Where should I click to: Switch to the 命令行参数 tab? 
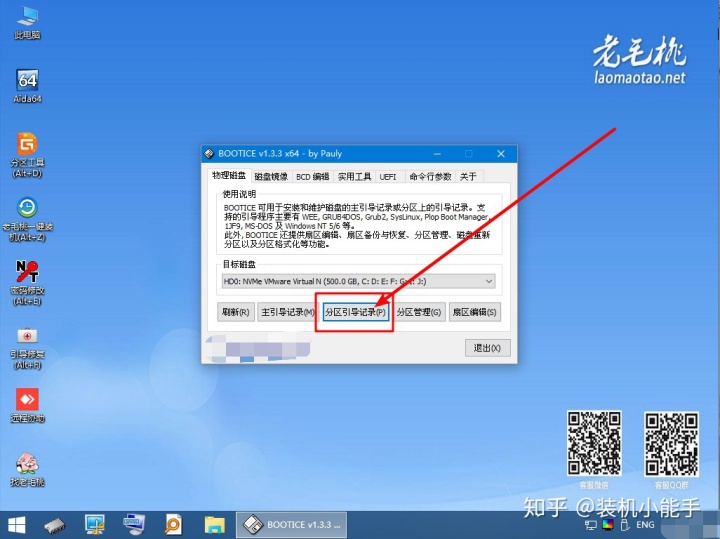point(430,177)
